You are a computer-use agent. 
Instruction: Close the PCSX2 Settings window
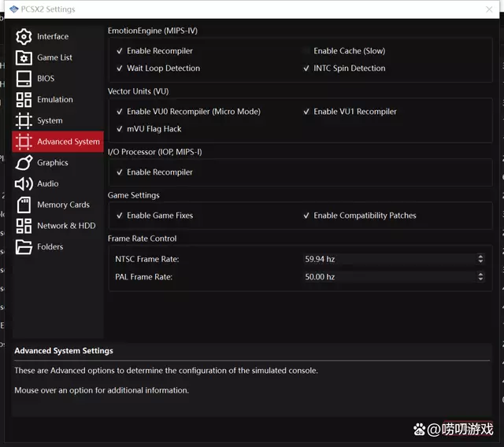click(489, 9)
